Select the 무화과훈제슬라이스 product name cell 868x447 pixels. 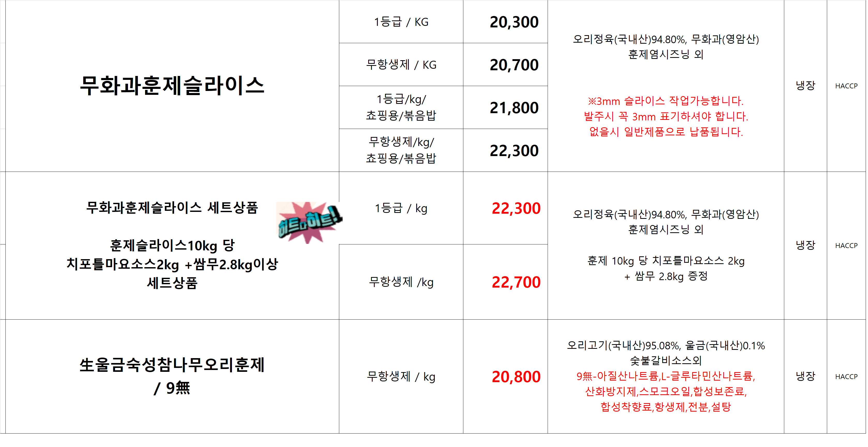pyautogui.click(x=172, y=86)
